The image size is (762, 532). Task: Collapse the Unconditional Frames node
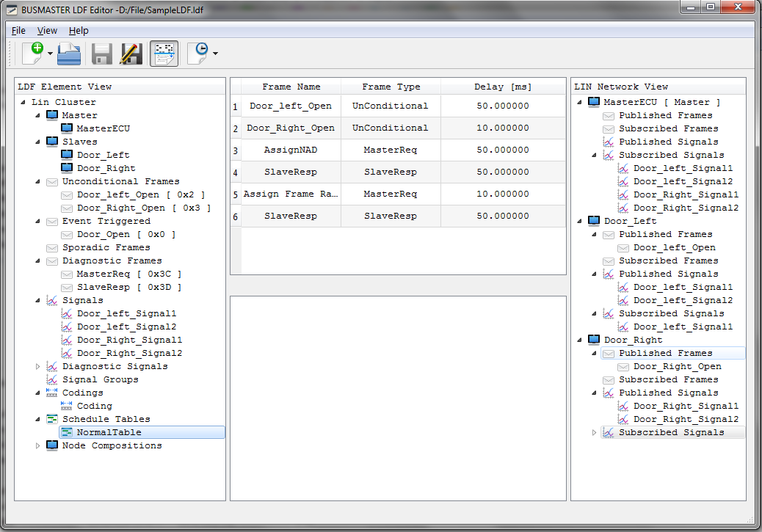click(x=38, y=181)
